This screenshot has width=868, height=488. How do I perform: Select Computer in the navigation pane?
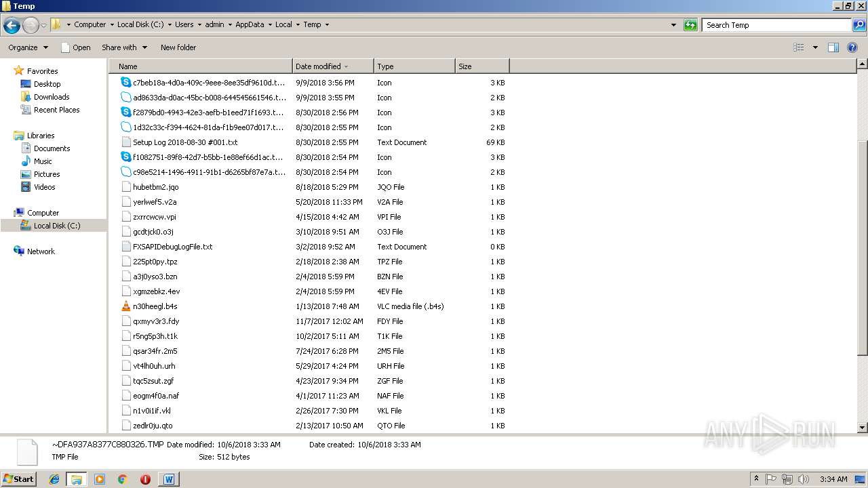click(43, 213)
